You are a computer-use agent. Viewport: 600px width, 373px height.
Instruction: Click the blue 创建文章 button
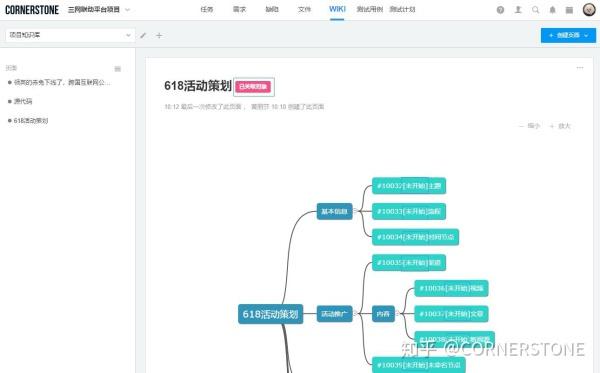point(568,35)
